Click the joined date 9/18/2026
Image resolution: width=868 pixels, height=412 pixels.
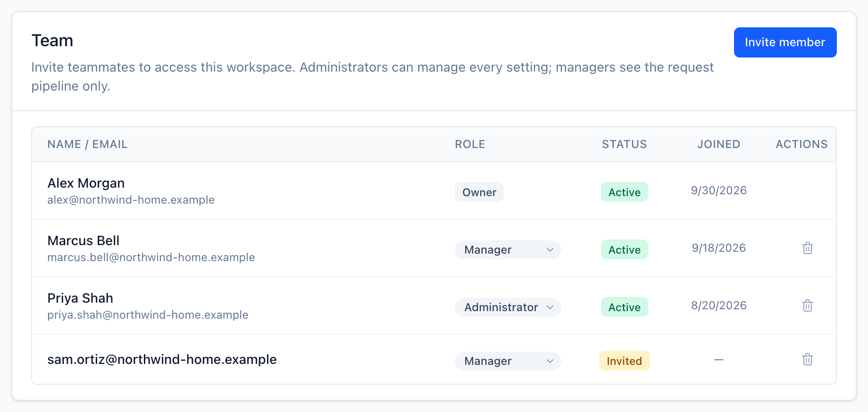[718, 248]
